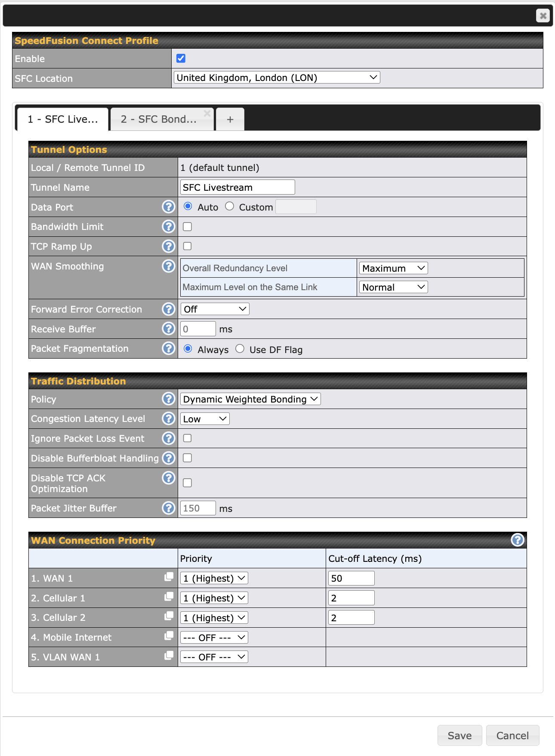
Task: Expand the Policy dropdown
Action: (x=250, y=399)
